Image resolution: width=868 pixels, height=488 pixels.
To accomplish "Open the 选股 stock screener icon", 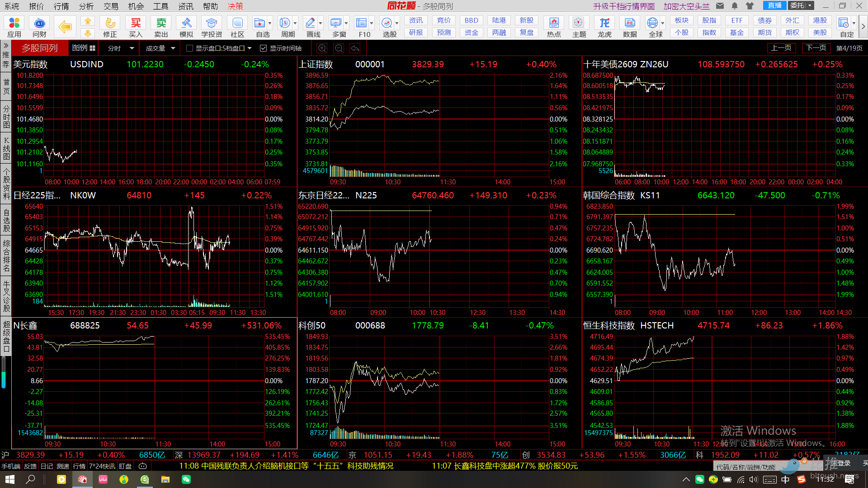I will tap(387, 27).
